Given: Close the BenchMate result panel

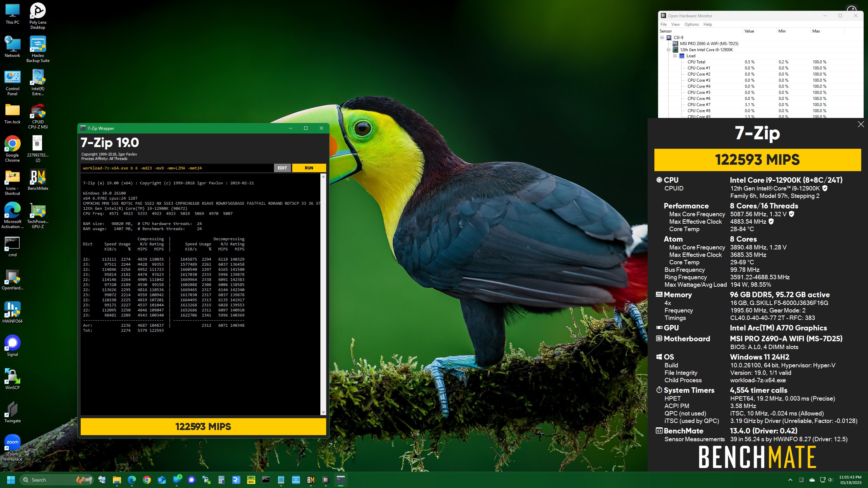Looking at the screenshot, I should [861, 124].
